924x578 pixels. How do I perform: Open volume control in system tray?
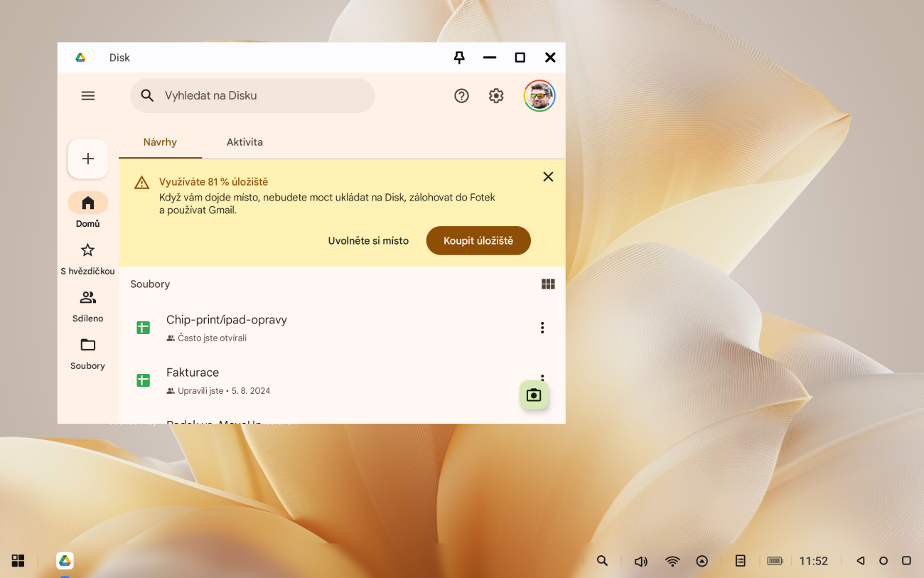[x=640, y=561]
